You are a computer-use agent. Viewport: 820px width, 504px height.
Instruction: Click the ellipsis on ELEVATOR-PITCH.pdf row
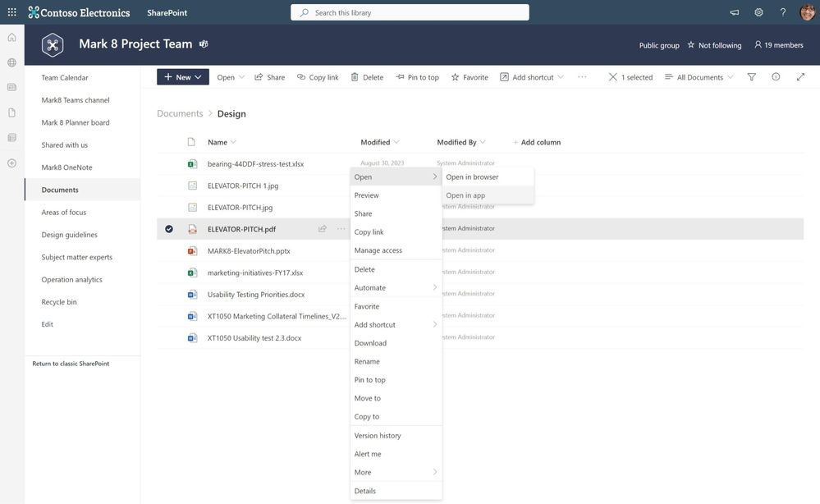click(341, 228)
